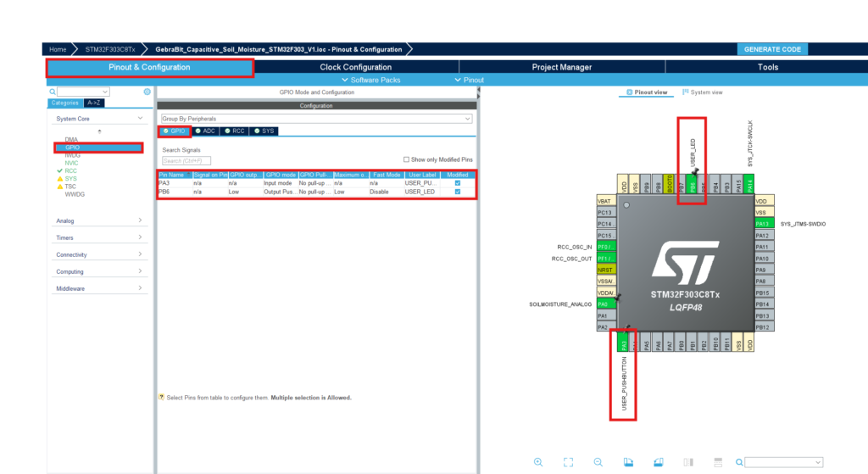Click the GENERATE CODE button

pos(772,49)
